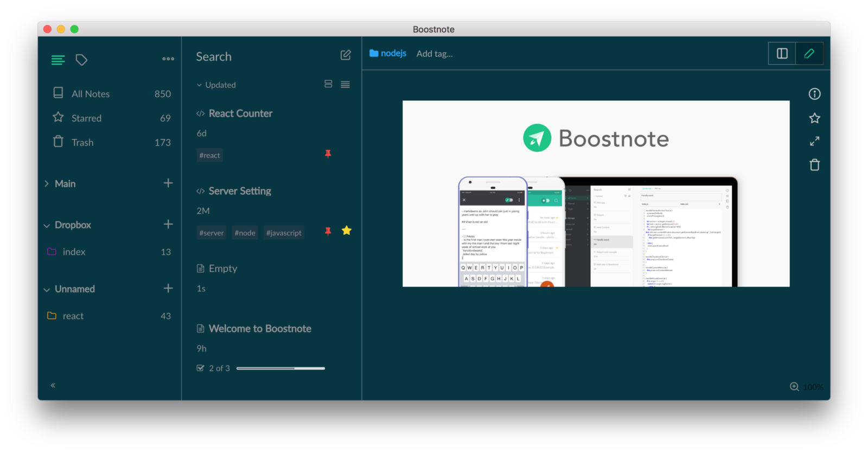This screenshot has height=454, width=868.
Task: Toggle split view layout button
Action: pyautogui.click(x=782, y=53)
